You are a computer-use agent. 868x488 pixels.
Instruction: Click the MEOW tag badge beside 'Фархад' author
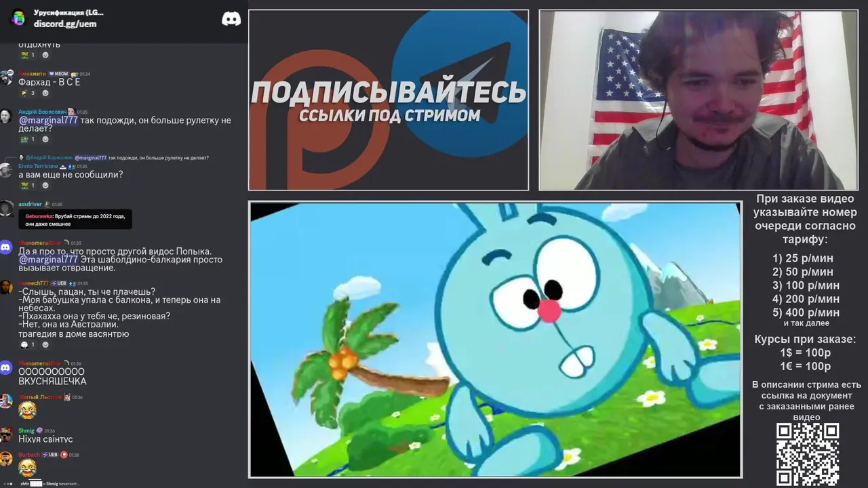point(59,74)
